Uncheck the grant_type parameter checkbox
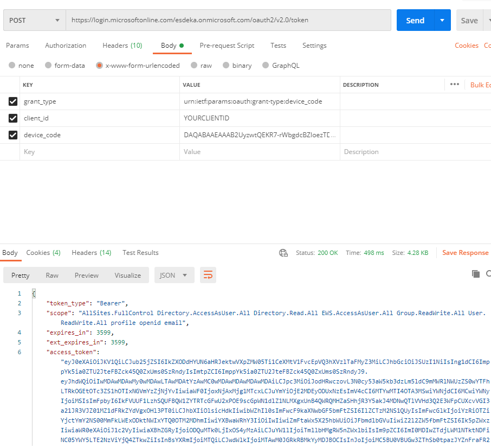The image size is (491, 448). click(13, 101)
